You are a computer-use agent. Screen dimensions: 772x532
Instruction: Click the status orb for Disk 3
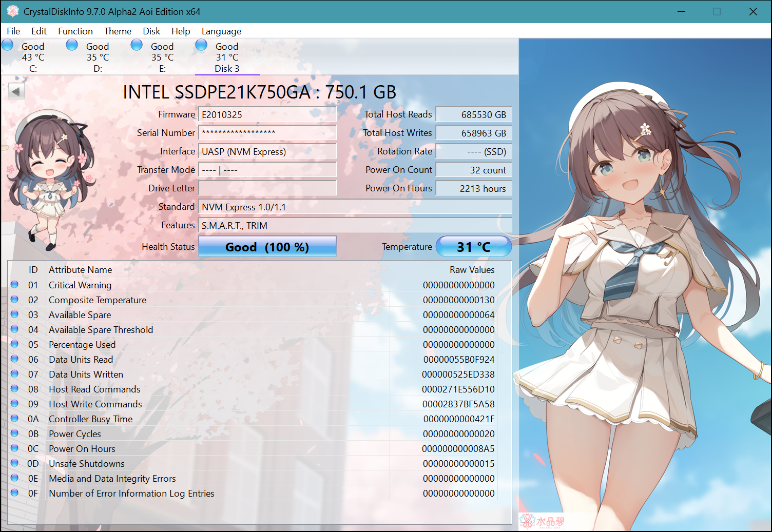[202, 45]
